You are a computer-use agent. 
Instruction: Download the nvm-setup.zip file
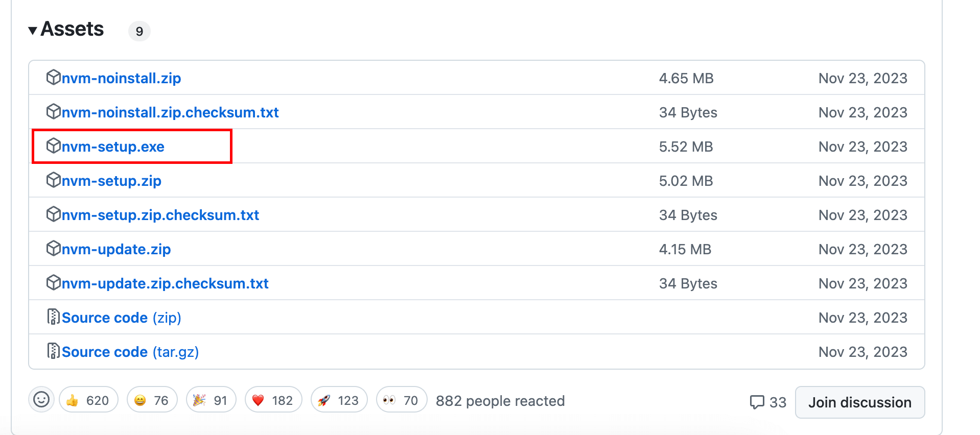point(111,181)
